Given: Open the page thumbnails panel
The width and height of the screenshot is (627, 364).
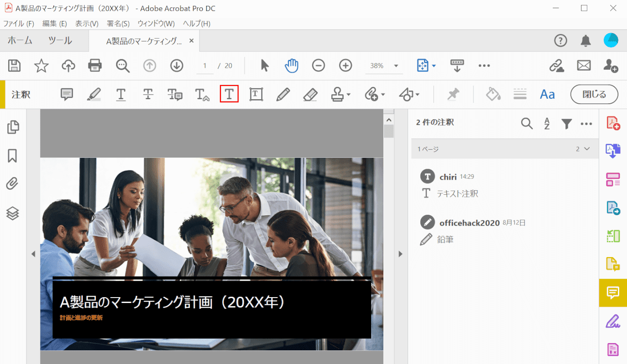Looking at the screenshot, I should tap(13, 127).
